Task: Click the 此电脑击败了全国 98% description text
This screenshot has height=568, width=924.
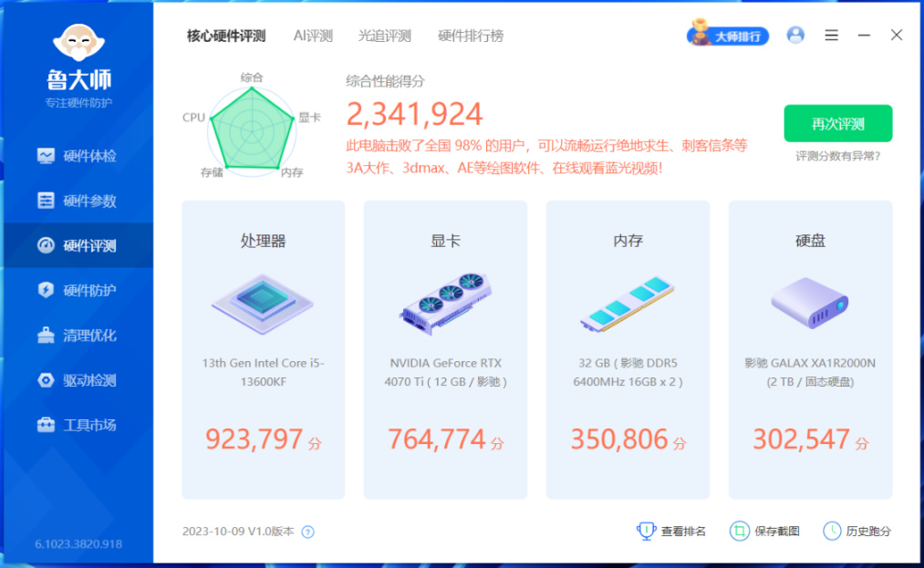Action: (x=547, y=157)
